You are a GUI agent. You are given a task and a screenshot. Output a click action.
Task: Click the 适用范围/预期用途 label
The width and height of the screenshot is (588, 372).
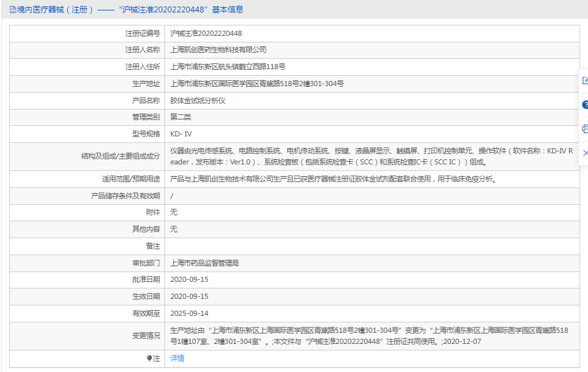tap(131, 179)
